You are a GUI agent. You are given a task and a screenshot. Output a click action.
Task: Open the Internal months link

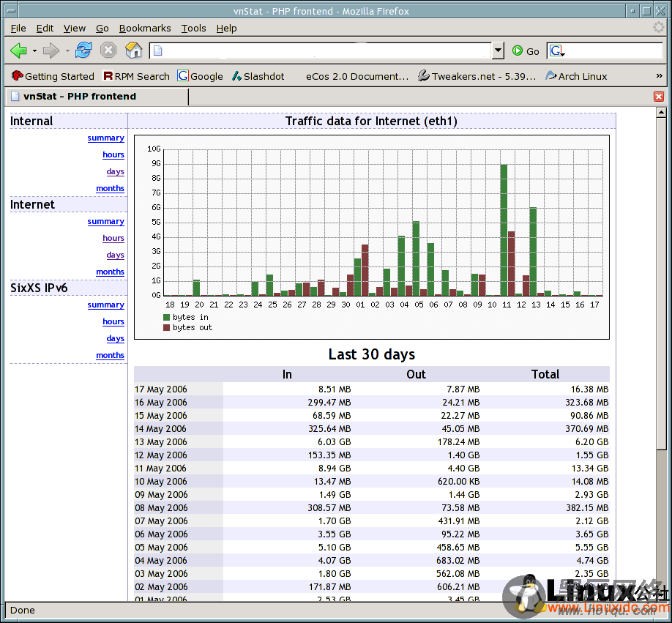click(110, 188)
